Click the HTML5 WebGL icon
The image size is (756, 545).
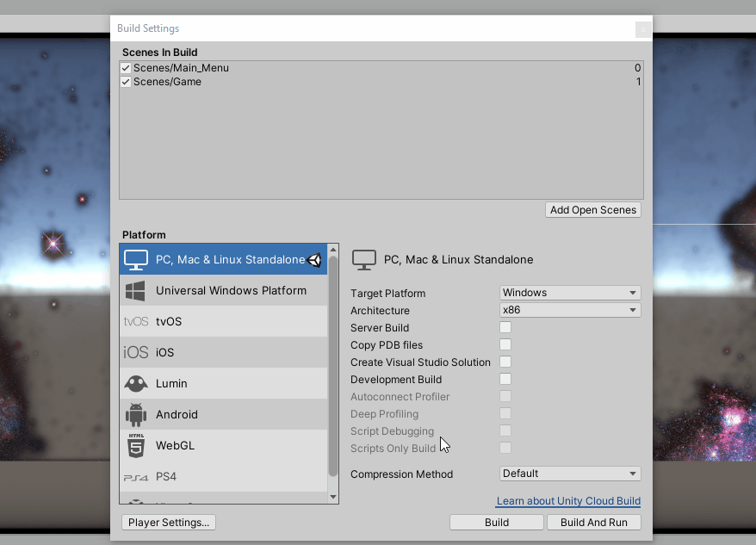point(136,445)
